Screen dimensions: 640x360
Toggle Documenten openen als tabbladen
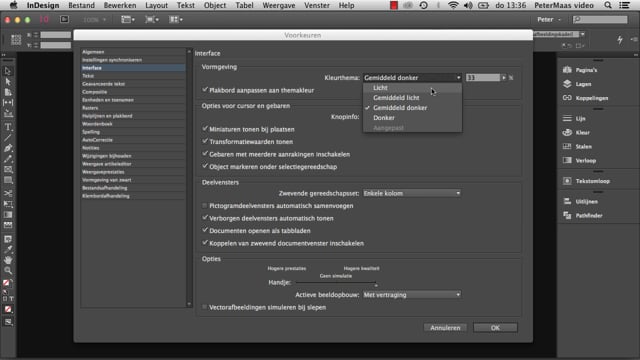205,231
